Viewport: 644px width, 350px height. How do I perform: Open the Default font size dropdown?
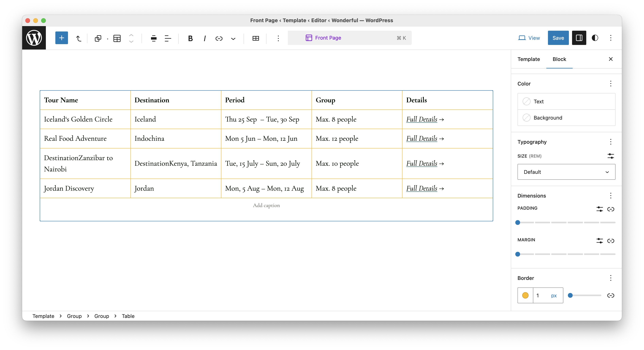pos(566,172)
